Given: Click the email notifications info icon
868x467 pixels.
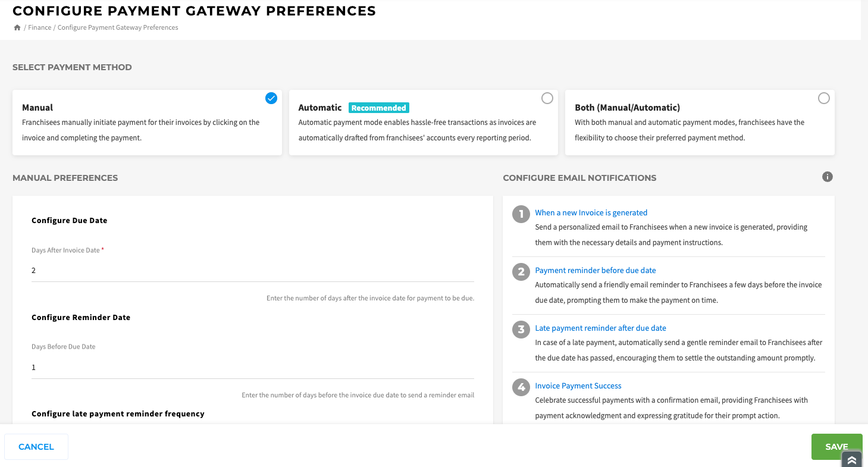Looking at the screenshot, I should pos(827,177).
